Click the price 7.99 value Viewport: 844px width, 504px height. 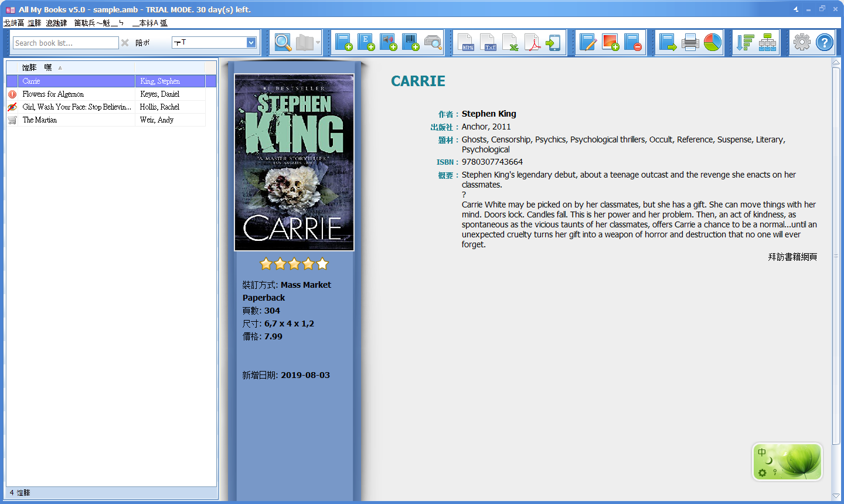(x=273, y=336)
